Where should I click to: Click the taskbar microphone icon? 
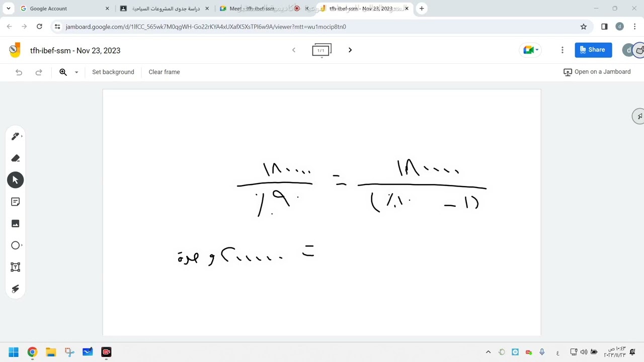click(542, 352)
